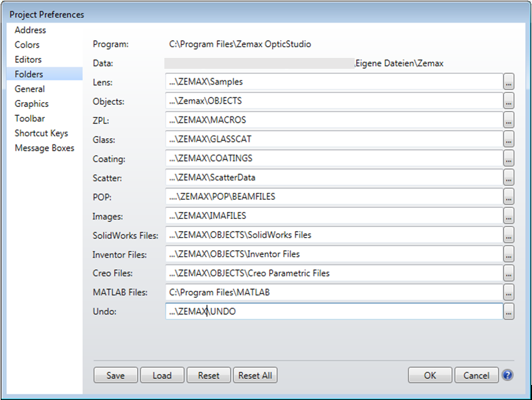This screenshot has height=400, width=532.
Task: Browse for SolidWorks Files folder
Action: pyautogui.click(x=509, y=235)
